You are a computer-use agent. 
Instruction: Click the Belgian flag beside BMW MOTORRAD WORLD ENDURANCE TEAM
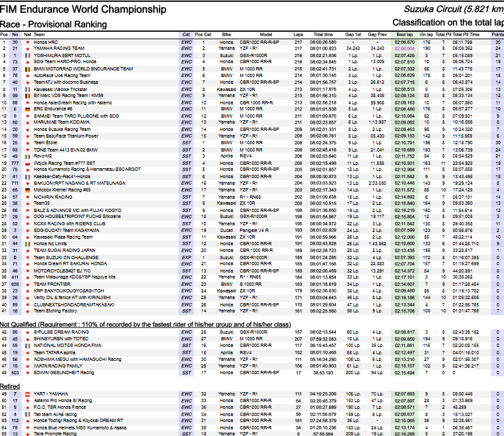28,69
